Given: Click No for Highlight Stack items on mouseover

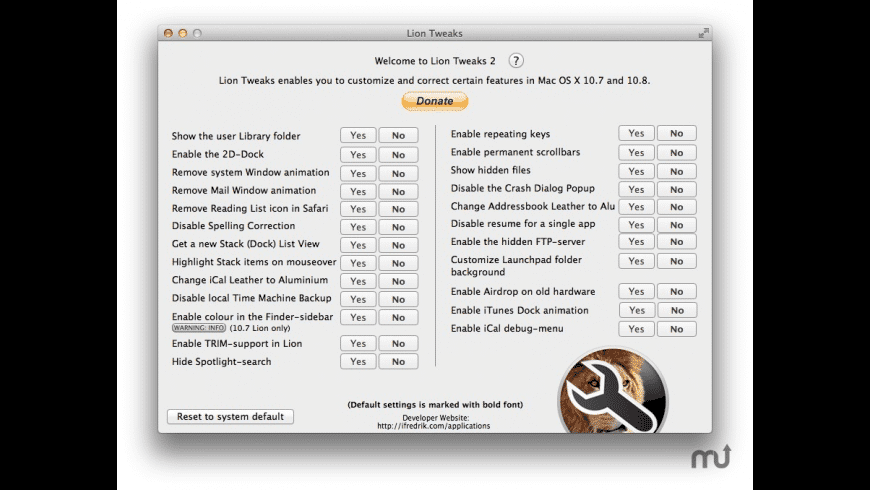Looking at the screenshot, I should pyautogui.click(x=398, y=263).
